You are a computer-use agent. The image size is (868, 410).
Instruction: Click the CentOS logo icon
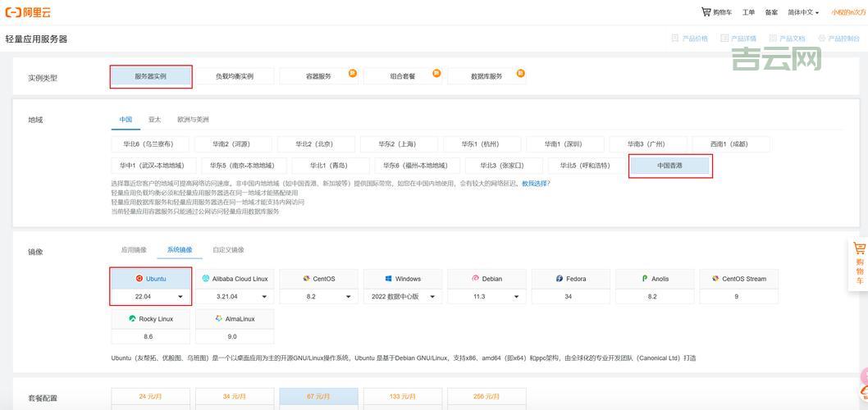click(306, 279)
